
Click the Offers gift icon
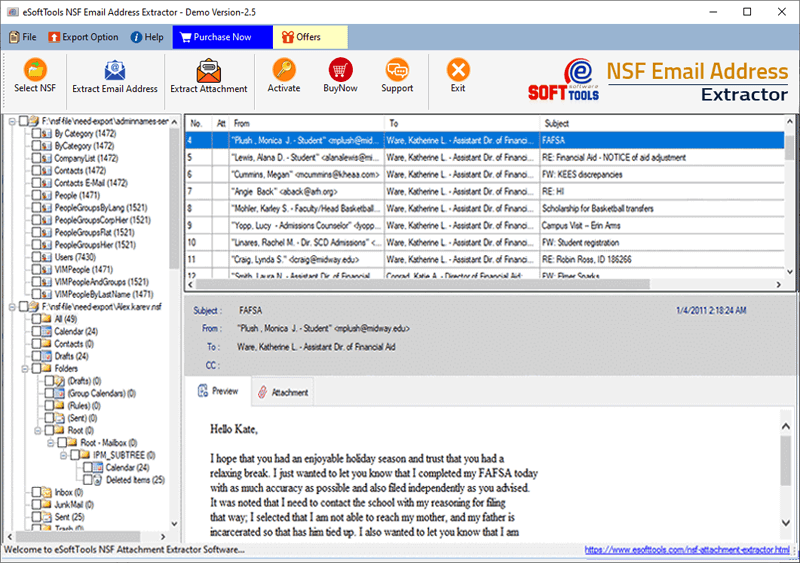tap(287, 37)
